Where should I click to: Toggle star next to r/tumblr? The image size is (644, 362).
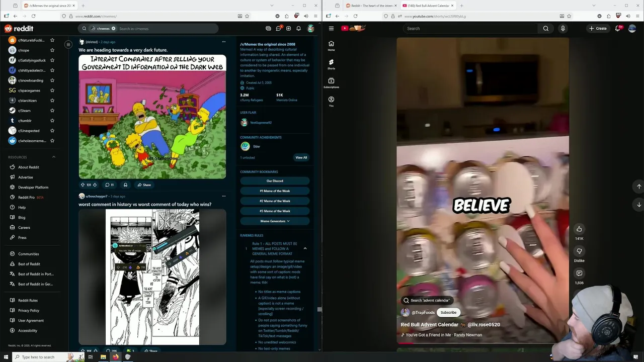[x=52, y=121]
